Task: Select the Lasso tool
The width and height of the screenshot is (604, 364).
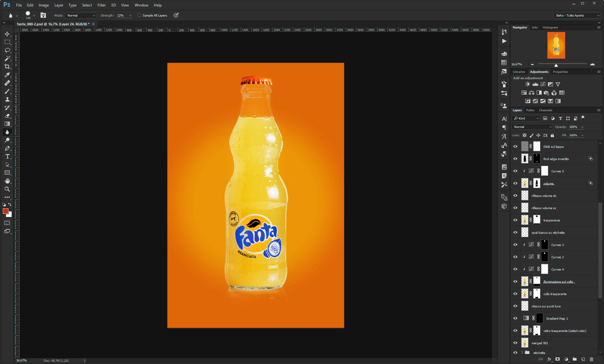Action: click(7, 50)
